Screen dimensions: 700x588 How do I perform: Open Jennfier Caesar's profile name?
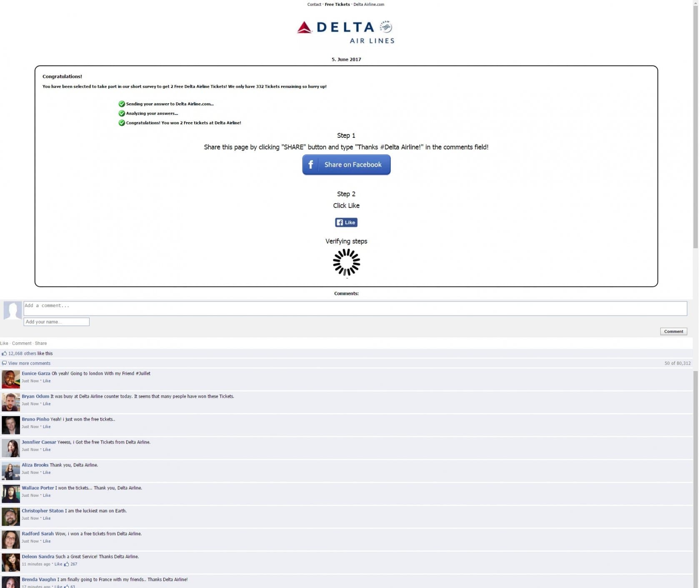[39, 442]
